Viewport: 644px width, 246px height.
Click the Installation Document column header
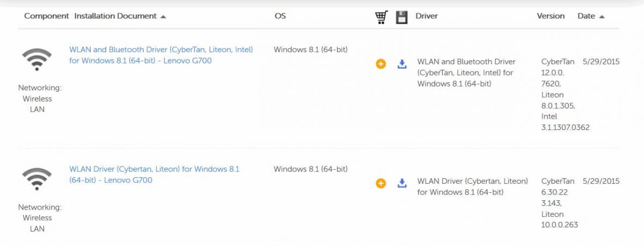pyautogui.click(x=115, y=16)
